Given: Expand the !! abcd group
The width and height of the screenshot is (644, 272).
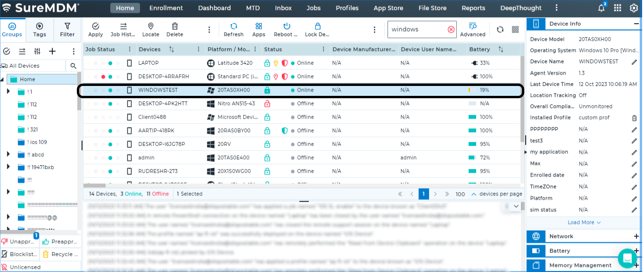Looking at the screenshot, I should pos(8,154).
